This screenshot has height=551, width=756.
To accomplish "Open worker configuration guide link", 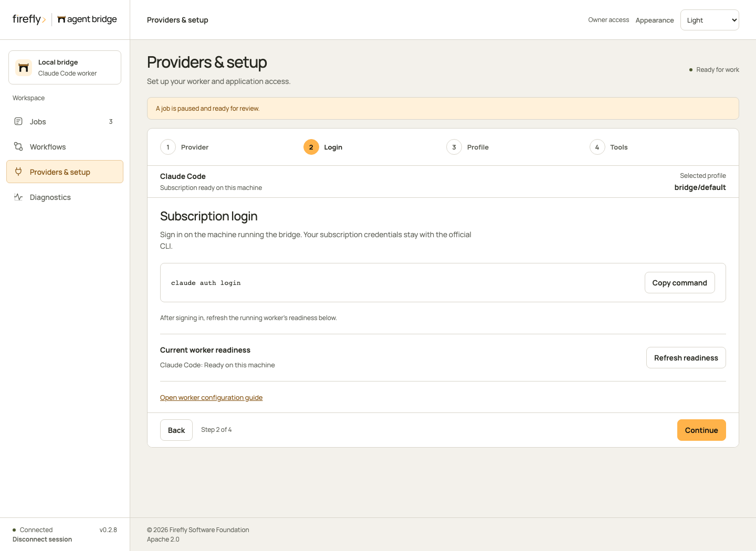I will (x=211, y=398).
